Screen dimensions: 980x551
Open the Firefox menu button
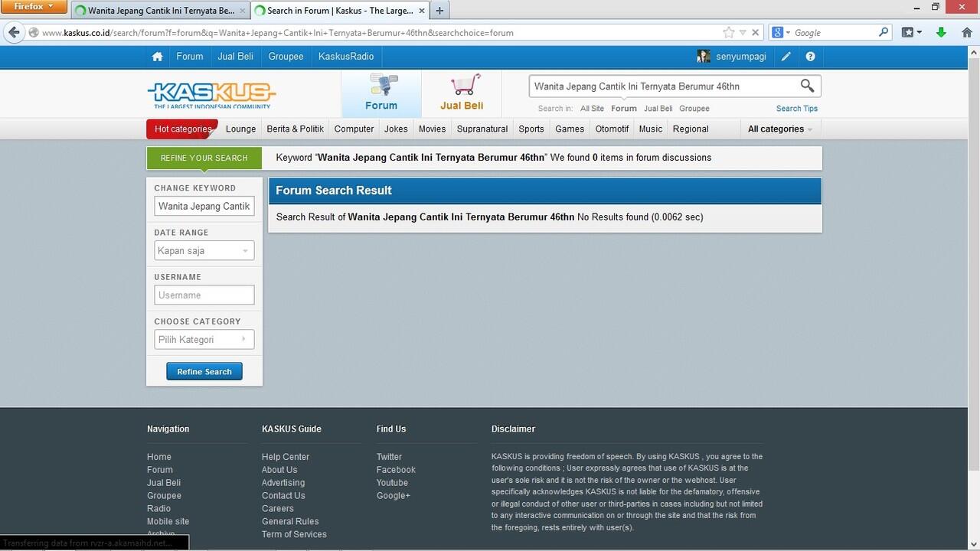click(34, 7)
